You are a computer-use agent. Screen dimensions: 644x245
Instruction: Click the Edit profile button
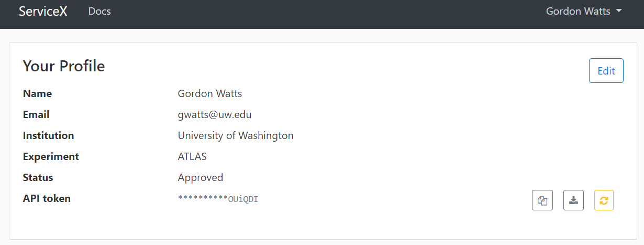click(x=606, y=71)
